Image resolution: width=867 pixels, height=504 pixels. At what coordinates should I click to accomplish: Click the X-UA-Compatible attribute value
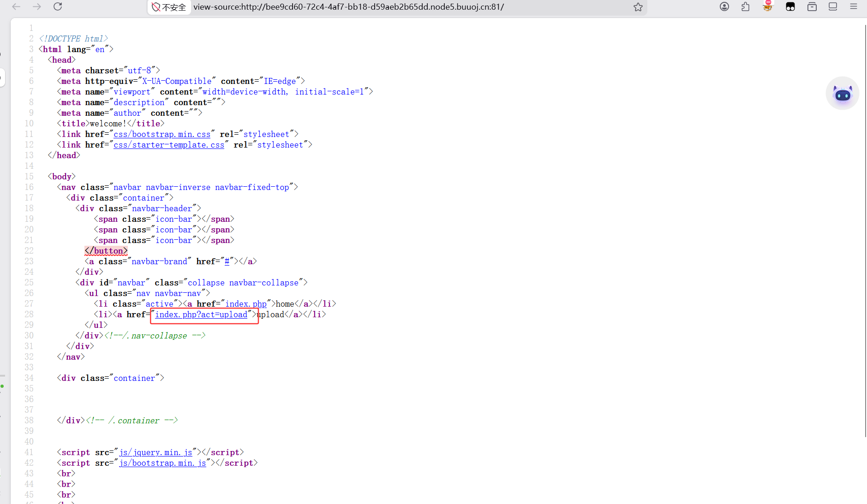[177, 81]
